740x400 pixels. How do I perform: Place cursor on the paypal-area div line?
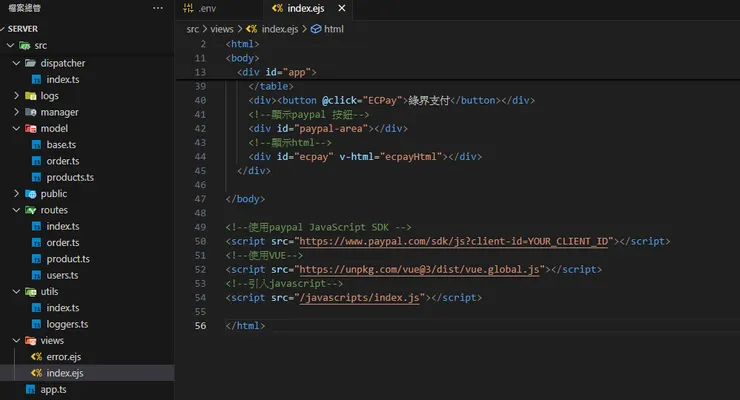pyautogui.click(x=328, y=128)
